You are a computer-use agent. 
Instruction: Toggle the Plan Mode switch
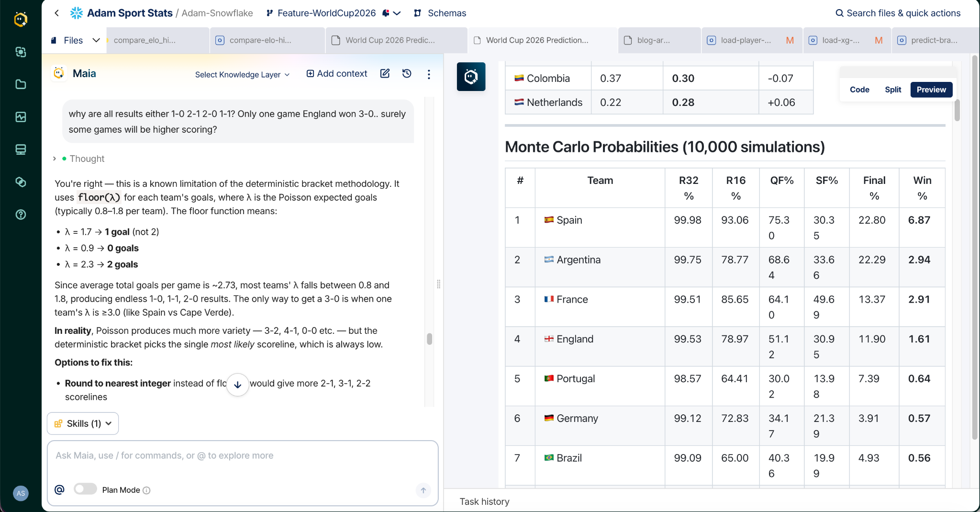pos(85,489)
